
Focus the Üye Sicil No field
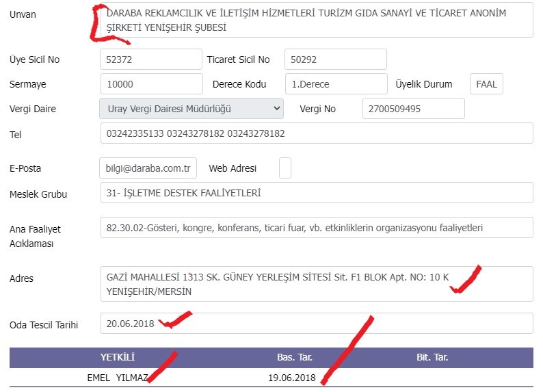coord(151,60)
